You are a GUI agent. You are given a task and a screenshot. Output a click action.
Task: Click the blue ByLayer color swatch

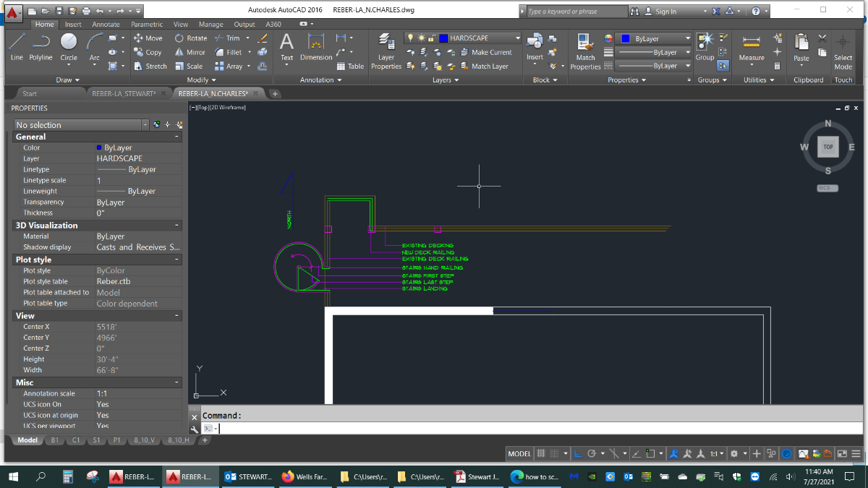pos(626,38)
